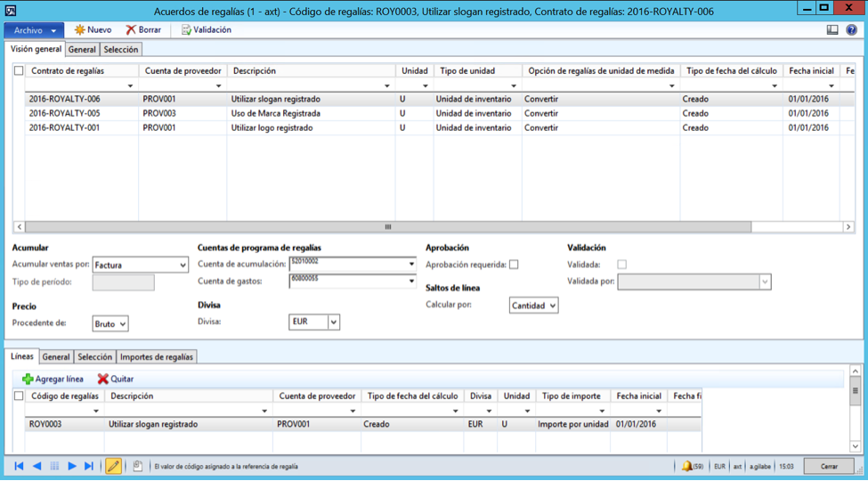Switch to grid view icon in status bar
Screen dimensions: 868x481
pyautogui.click(x=54, y=466)
